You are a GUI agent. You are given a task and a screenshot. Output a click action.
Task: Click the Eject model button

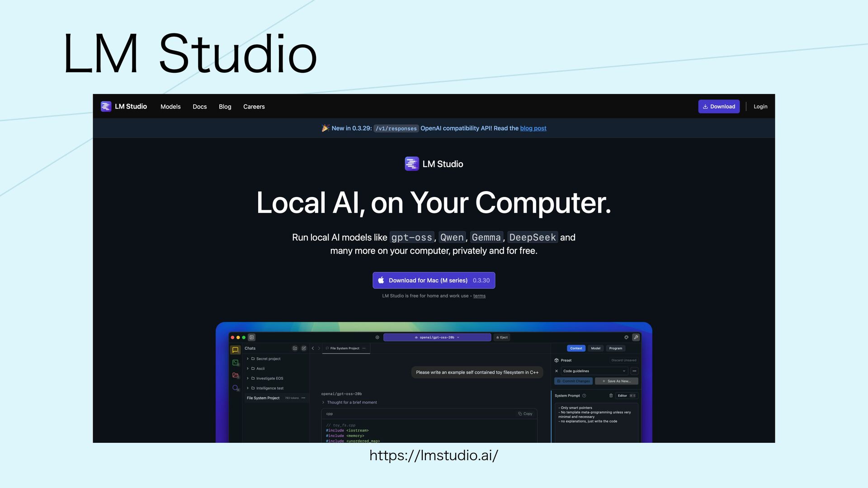(x=502, y=337)
